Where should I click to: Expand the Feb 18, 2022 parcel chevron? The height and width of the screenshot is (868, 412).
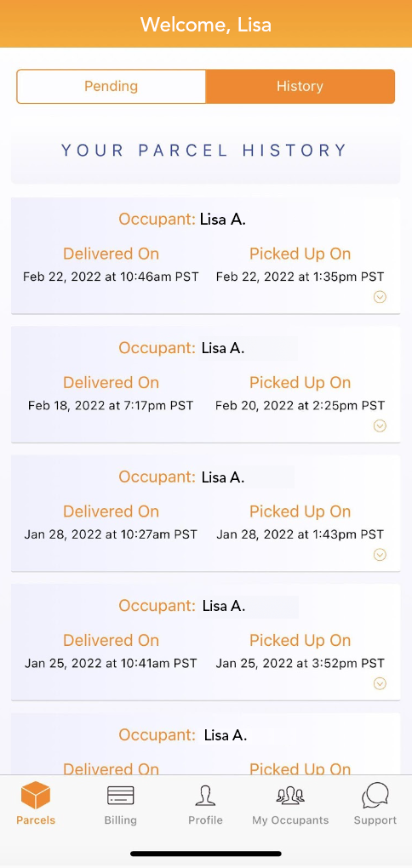coord(380,425)
